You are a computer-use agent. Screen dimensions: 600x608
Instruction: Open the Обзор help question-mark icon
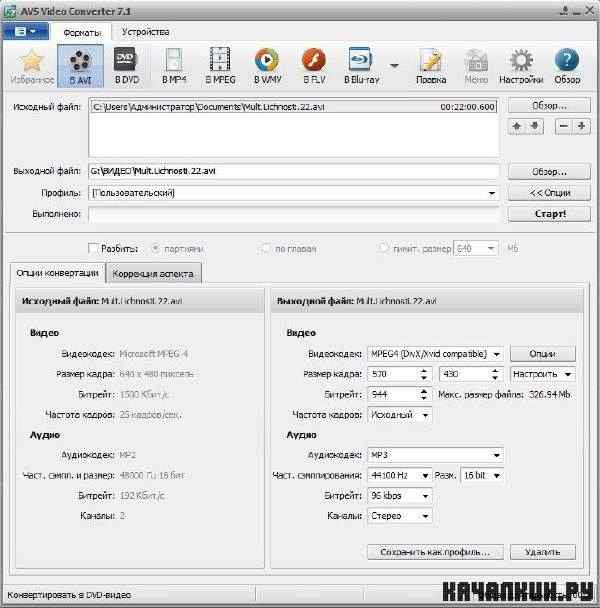[567, 66]
